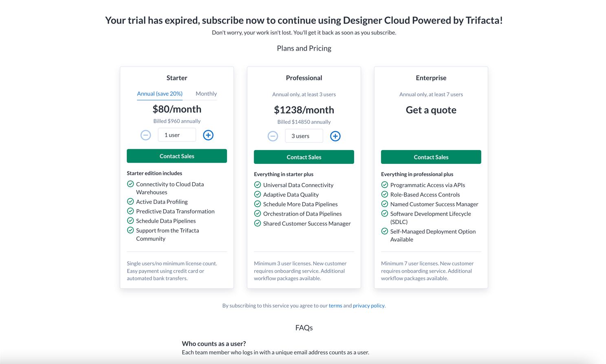Select the Monthly billing tab
606x364 pixels.
click(206, 94)
